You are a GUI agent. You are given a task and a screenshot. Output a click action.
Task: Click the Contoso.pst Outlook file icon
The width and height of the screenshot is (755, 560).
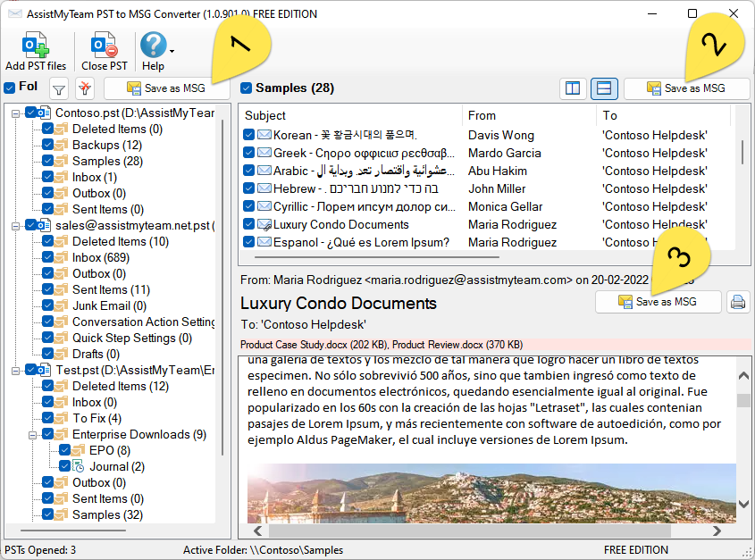click(x=44, y=113)
